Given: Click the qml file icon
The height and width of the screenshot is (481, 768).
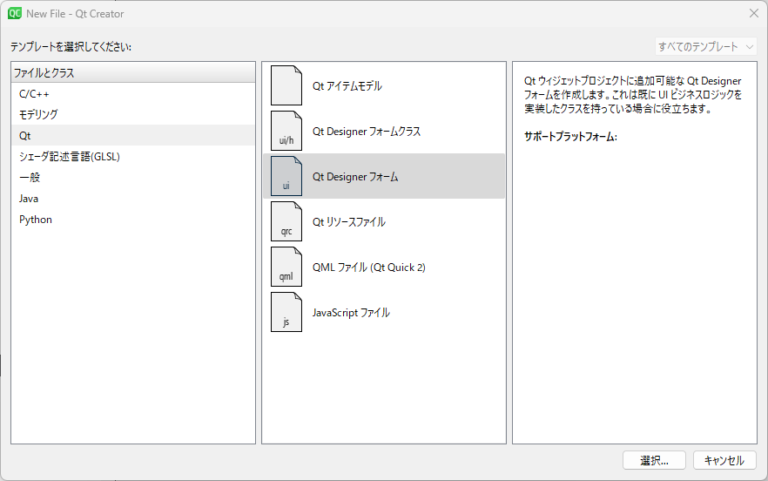Looking at the screenshot, I should 286,267.
